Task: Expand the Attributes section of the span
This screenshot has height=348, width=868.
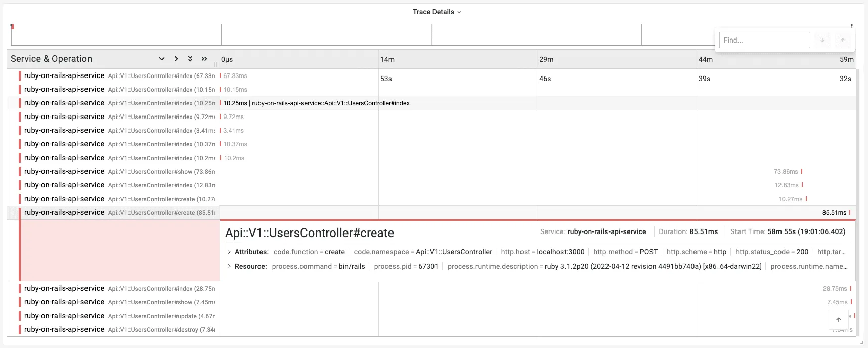Action: point(229,252)
